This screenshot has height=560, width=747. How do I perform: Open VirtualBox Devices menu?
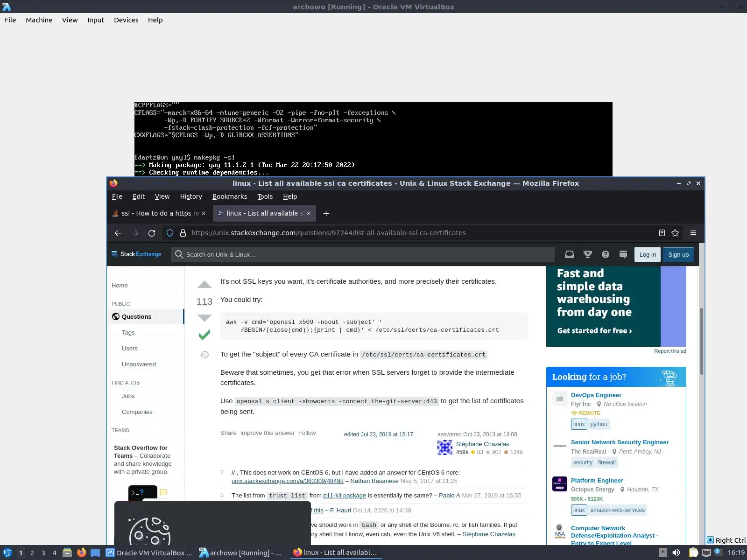pyautogui.click(x=126, y=20)
